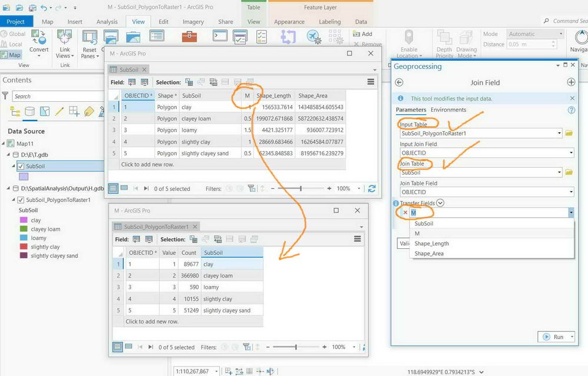This screenshot has width=588, height=376.
Task: Collapse the D:\E\T.gdb tree node
Action: [8, 155]
